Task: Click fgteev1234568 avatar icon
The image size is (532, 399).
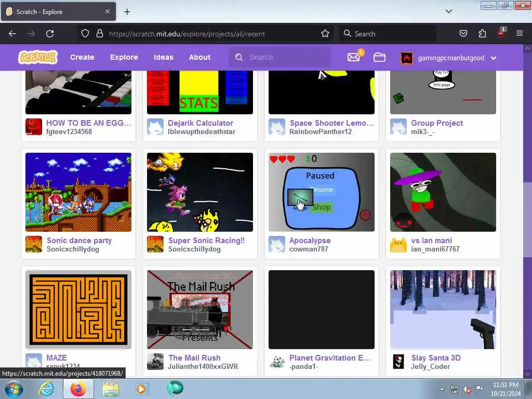Action: pos(34,127)
